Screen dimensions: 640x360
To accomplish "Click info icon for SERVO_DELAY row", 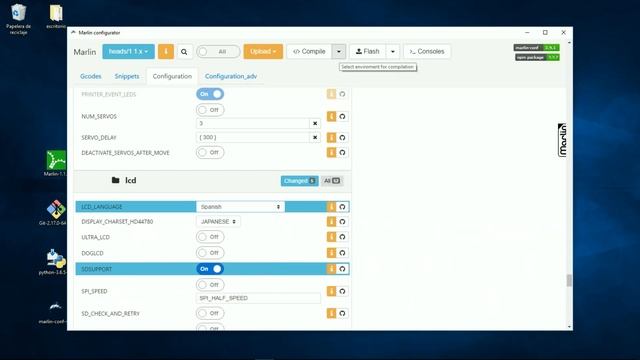I will (x=331, y=138).
